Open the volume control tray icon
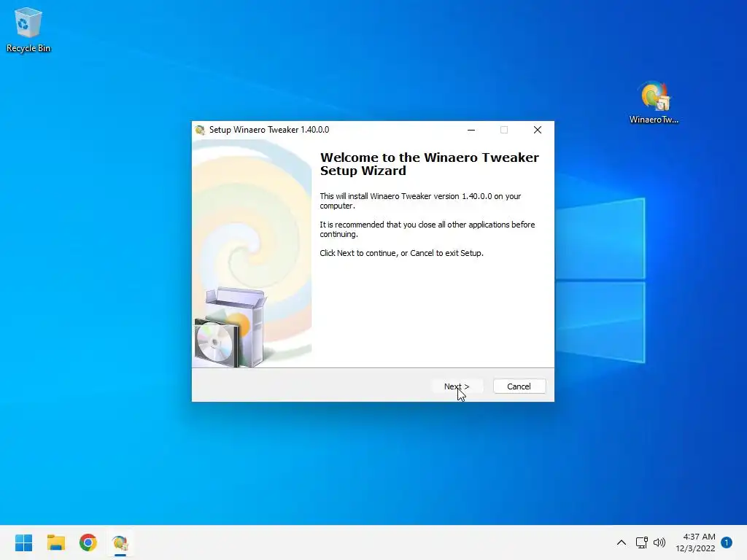This screenshot has width=747, height=560. pos(659,542)
